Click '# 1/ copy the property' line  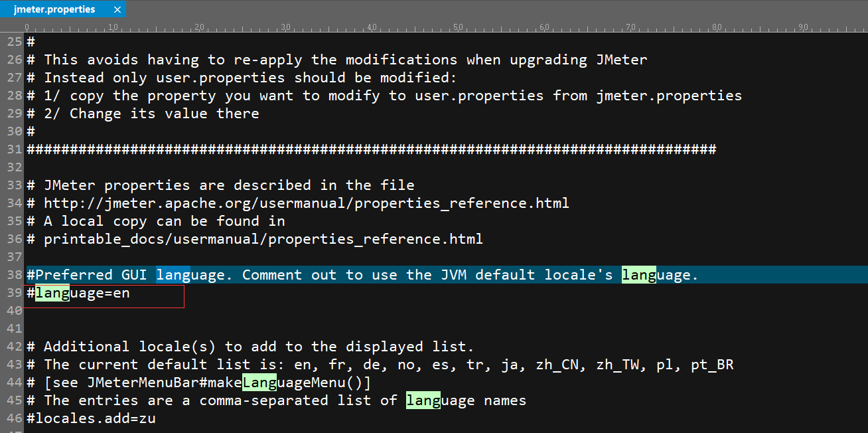(384, 96)
